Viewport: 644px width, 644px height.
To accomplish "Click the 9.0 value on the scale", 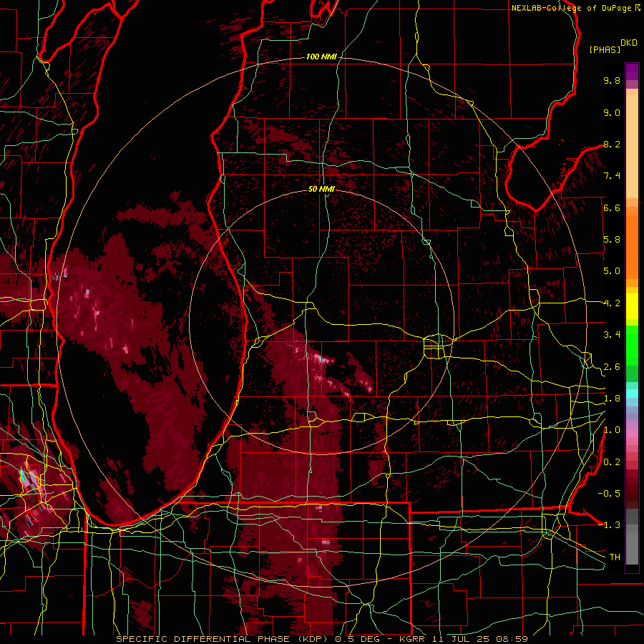I will coord(612,112).
